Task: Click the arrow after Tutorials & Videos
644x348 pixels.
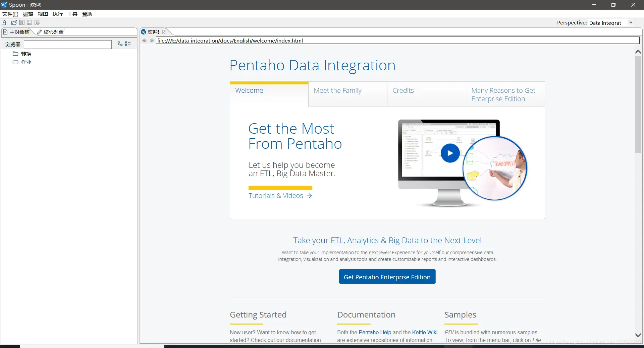Action: click(x=310, y=196)
